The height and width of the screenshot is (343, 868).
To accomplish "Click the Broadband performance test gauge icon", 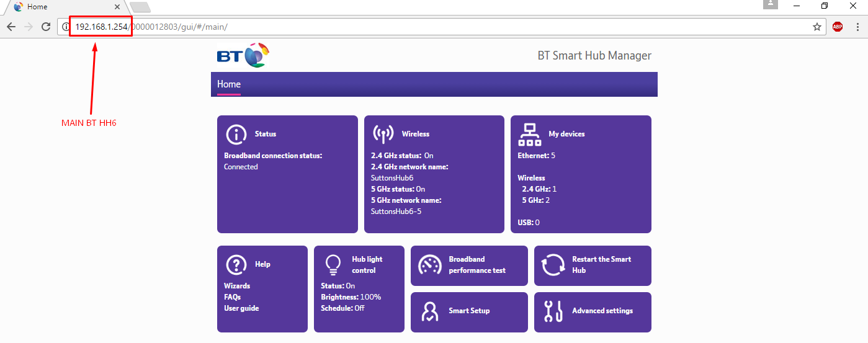I will (429, 265).
